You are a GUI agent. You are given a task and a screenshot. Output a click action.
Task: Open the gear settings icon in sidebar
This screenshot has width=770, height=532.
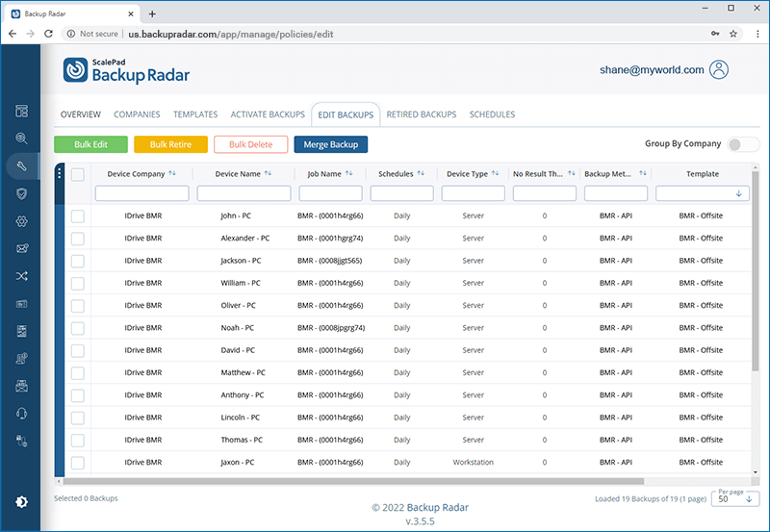coord(21,221)
